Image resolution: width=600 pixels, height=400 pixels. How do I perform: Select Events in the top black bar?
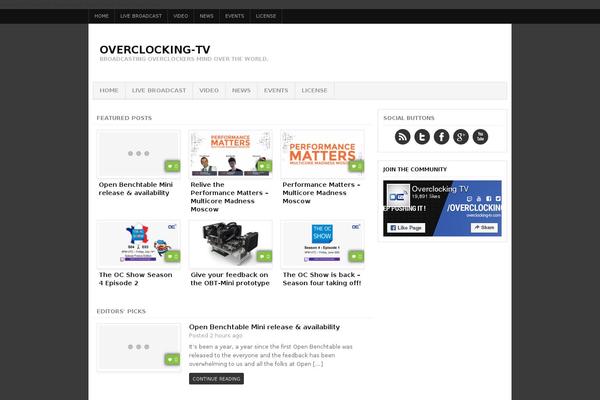pyautogui.click(x=235, y=16)
